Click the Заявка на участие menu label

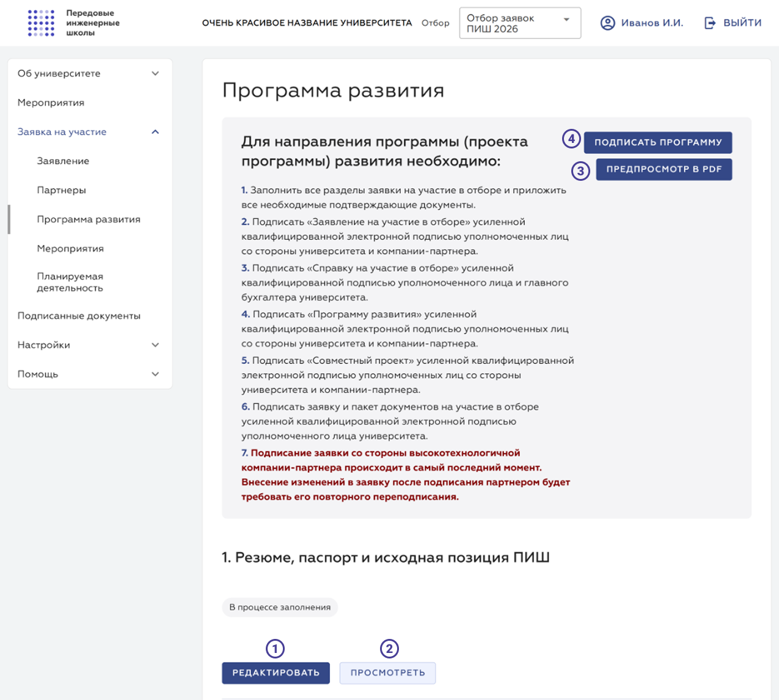[x=62, y=132]
